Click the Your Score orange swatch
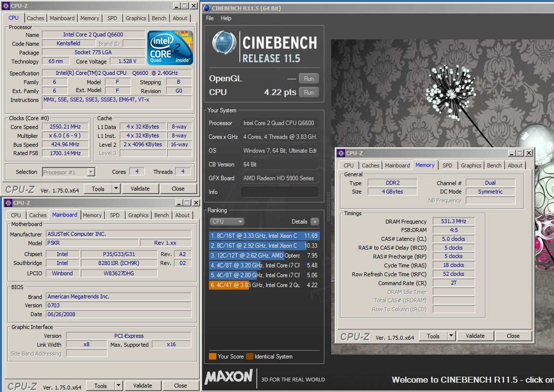The width and height of the screenshot is (554, 392). coord(212,357)
